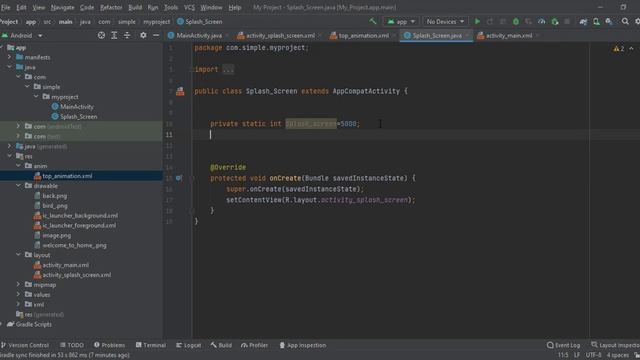Click the Expand All icon in Project panel
Screen dimensions: 640x360
pos(114,36)
